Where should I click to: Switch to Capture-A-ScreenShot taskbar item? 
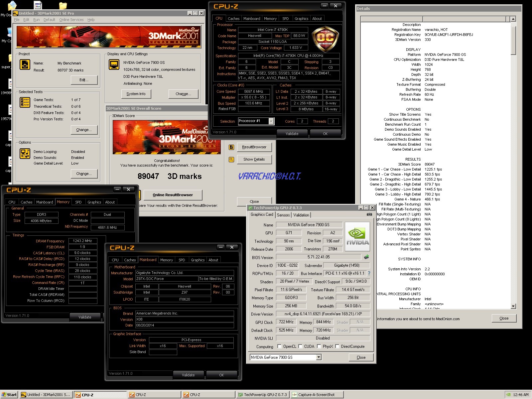click(x=317, y=395)
